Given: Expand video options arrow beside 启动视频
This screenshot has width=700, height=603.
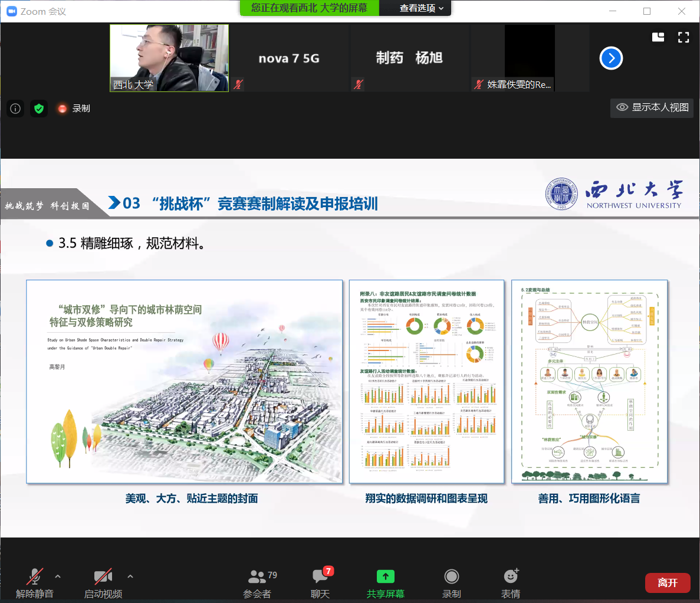Looking at the screenshot, I should pos(130,576).
